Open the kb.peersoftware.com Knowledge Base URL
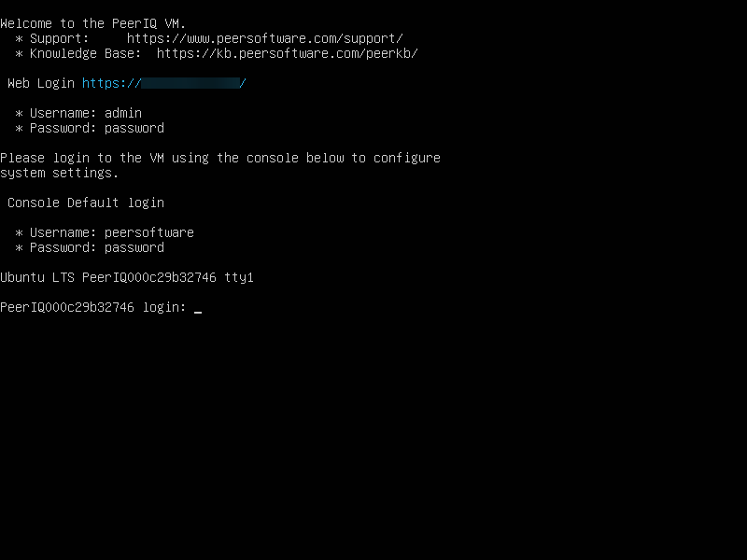 point(287,53)
